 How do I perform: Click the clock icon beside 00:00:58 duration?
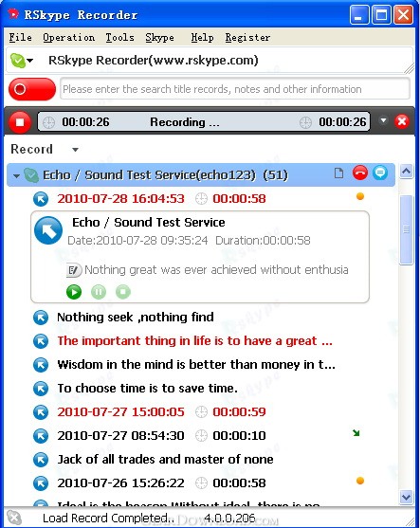tap(201, 199)
